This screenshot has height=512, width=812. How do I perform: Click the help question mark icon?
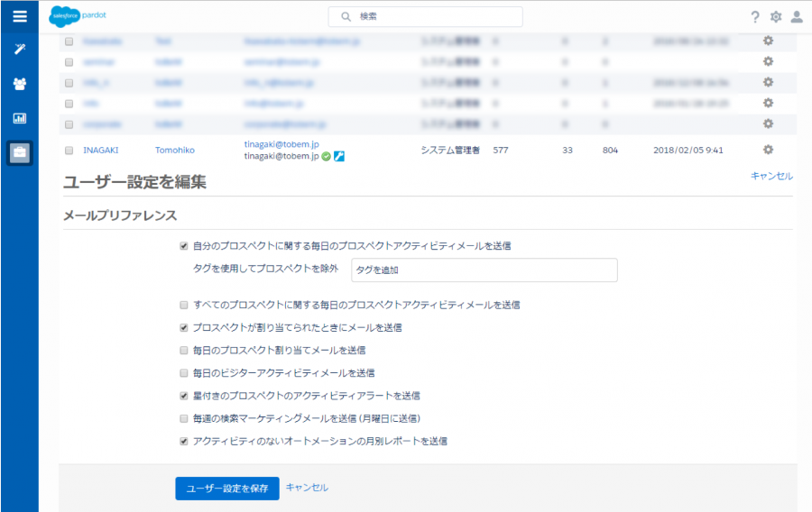tap(755, 17)
